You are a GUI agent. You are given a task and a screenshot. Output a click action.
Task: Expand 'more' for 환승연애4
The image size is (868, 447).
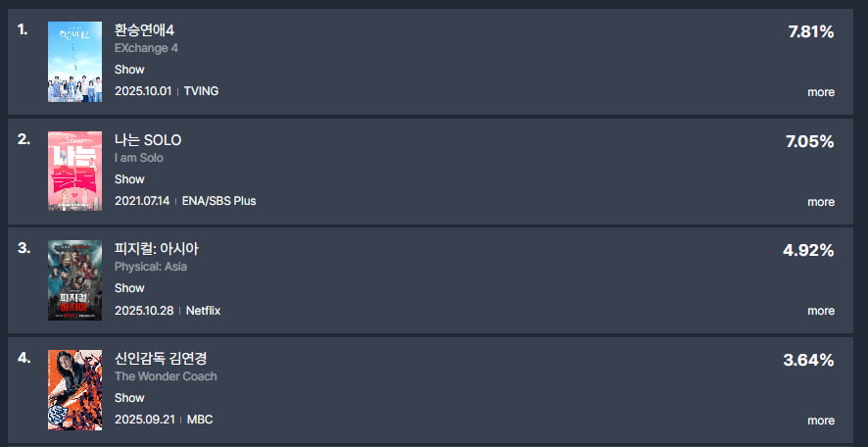coord(821,92)
